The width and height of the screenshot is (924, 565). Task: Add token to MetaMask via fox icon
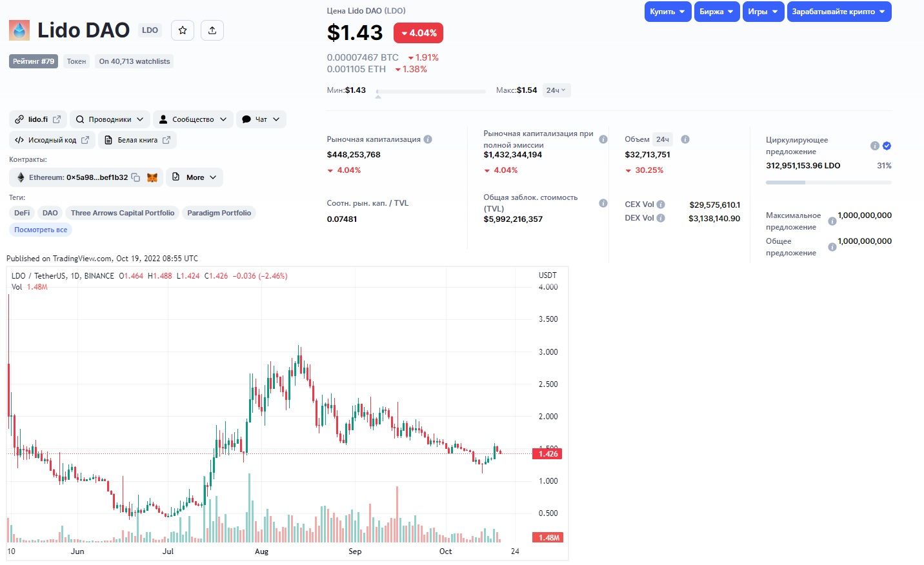pos(152,177)
